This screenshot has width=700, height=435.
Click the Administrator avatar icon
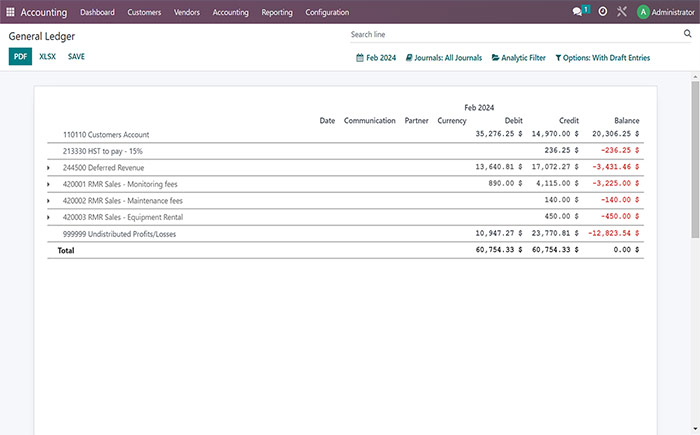(x=643, y=12)
